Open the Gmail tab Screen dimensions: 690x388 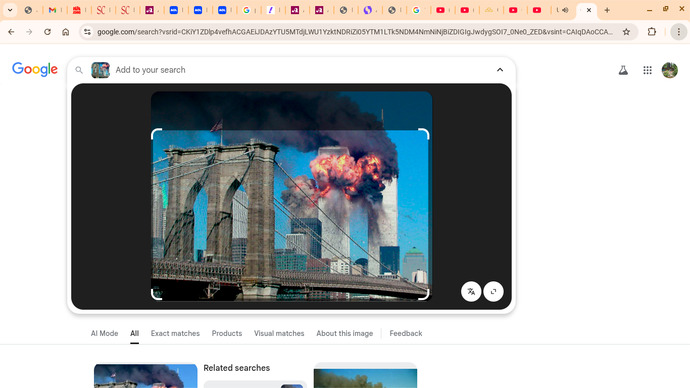(x=52, y=10)
